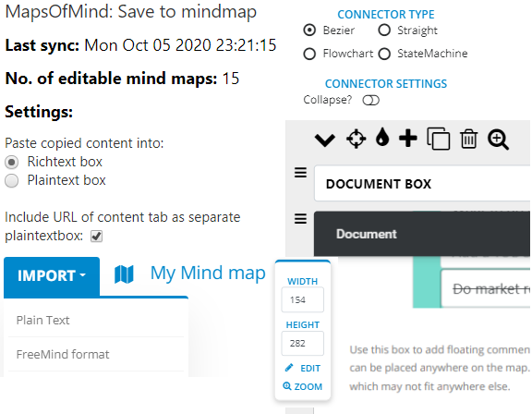Open My Mind map link
The height and width of the screenshot is (414, 532).
[x=208, y=274]
